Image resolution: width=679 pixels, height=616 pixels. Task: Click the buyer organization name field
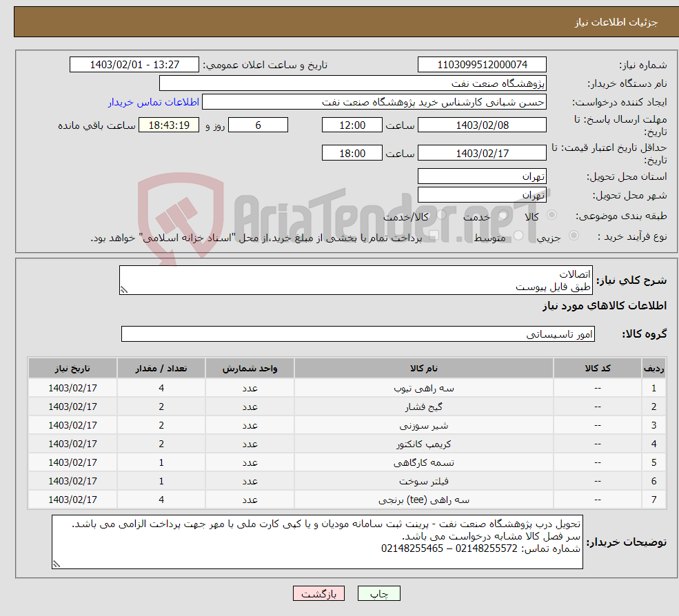pyautogui.click(x=353, y=83)
